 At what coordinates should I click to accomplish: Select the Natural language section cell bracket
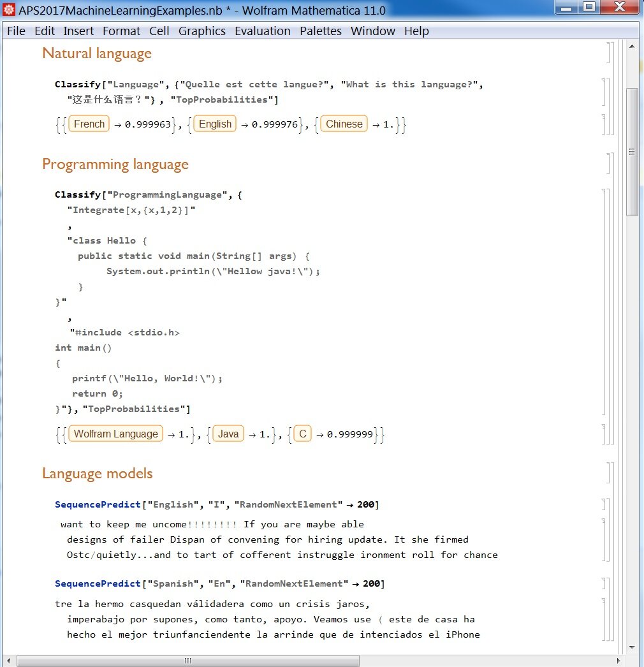pos(609,53)
